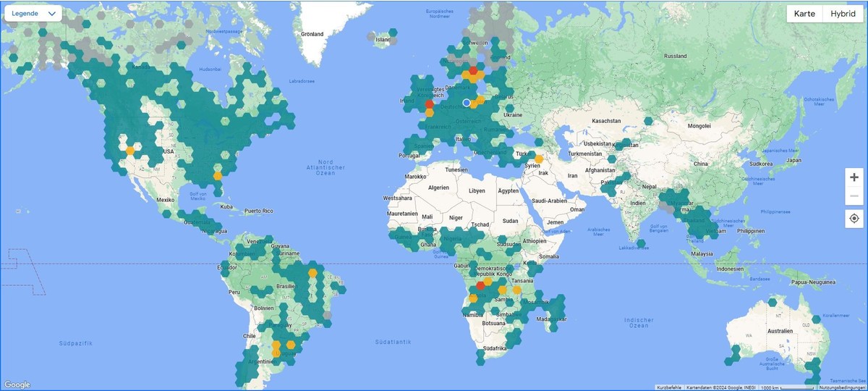Click the Mexiko label
The width and height of the screenshot is (868, 391).
pos(166,199)
